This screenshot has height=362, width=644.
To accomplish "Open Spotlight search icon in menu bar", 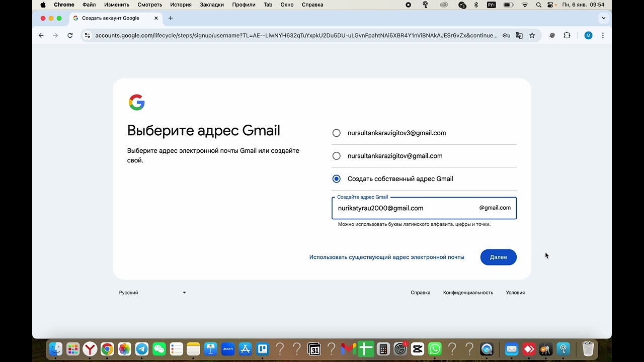I will [539, 5].
